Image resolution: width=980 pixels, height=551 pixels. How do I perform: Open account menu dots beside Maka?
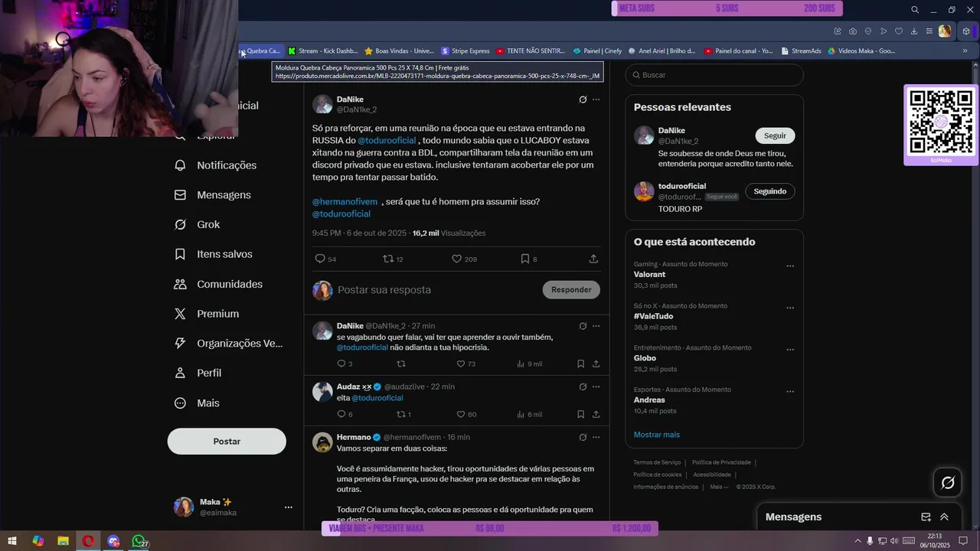[289, 507]
